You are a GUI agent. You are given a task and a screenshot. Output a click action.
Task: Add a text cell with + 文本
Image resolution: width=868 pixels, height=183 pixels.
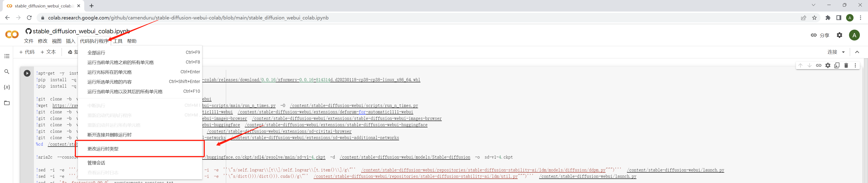tap(48, 52)
